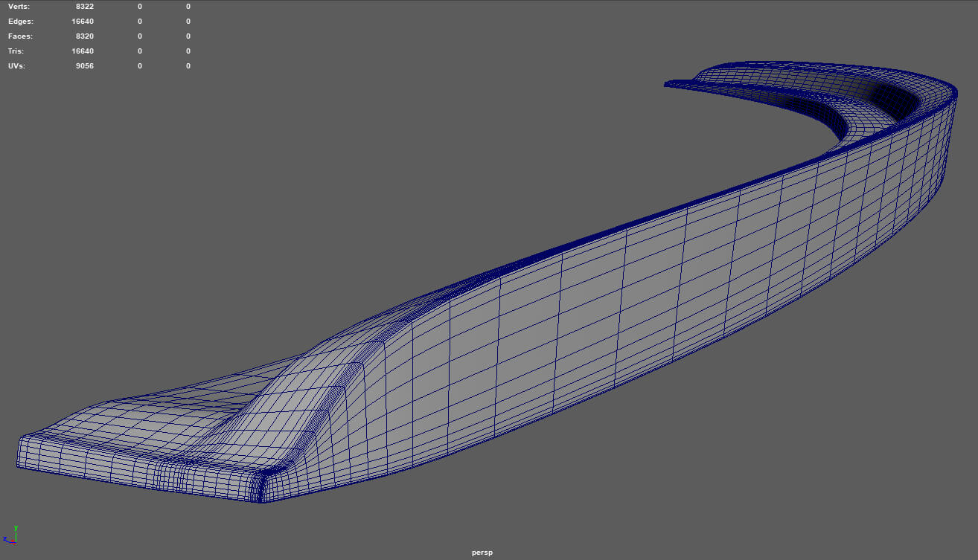Image resolution: width=978 pixels, height=560 pixels.
Task: Click the XYZ axis orientation gizmo
Action: 10,535
